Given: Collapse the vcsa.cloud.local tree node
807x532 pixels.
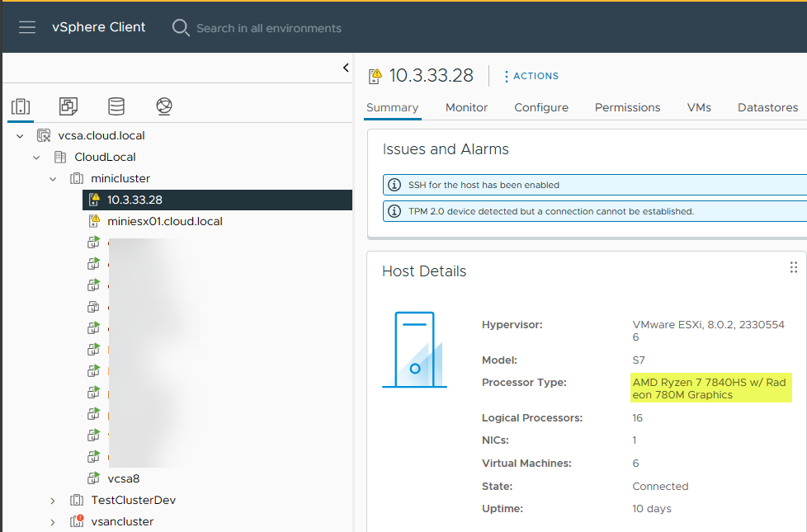Looking at the screenshot, I should coord(20,135).
